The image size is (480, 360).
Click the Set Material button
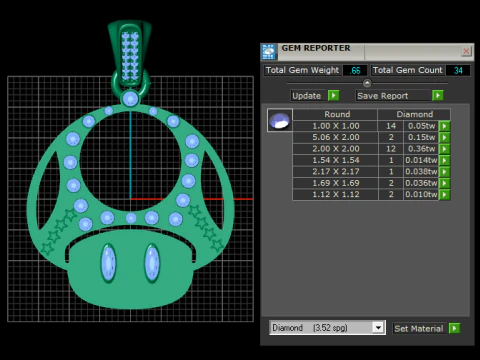[x=419, y=329]
